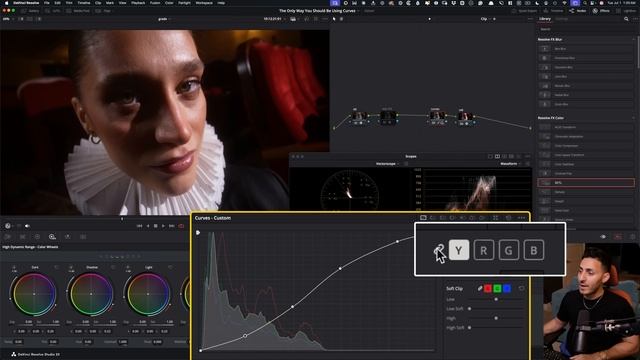Select the Dehaze effect
This screenshot has height=360, width=640.
586,192
